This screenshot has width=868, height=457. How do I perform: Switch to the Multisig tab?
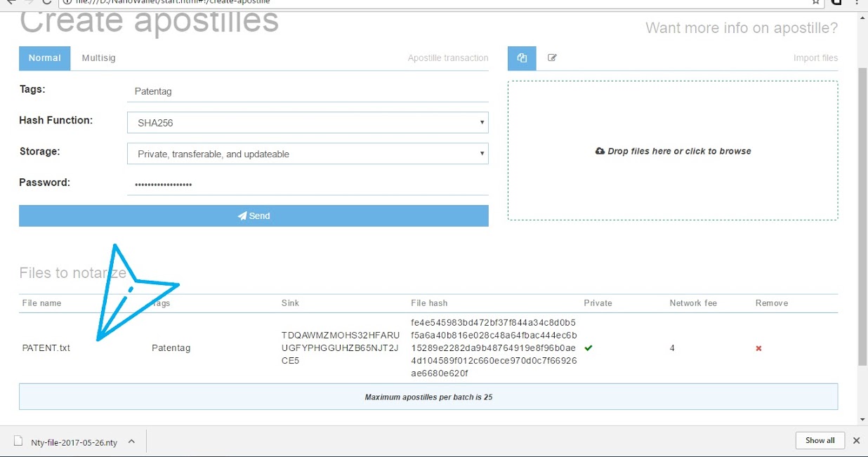pos(98,58)
